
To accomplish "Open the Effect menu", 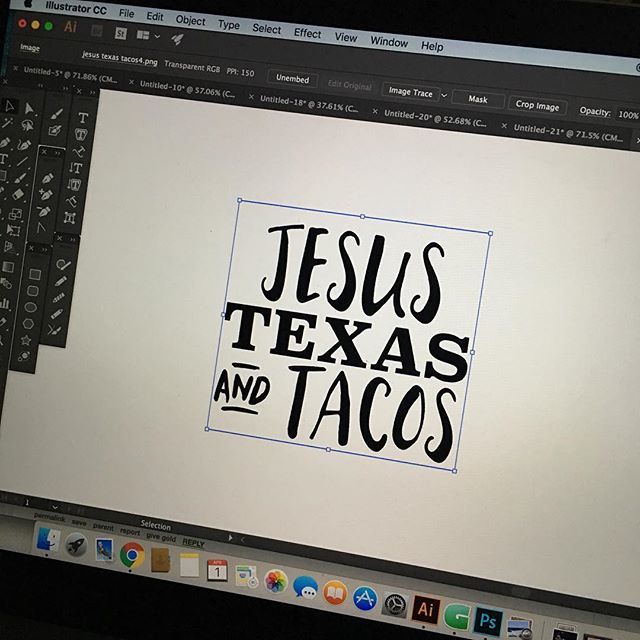I will coord(308,33).
